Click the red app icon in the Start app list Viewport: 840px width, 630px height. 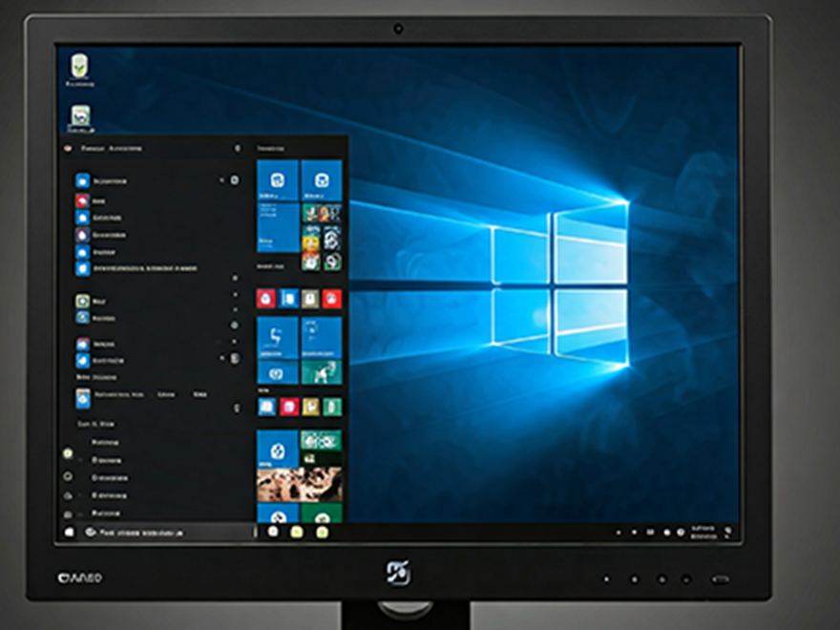click(83, 201)
